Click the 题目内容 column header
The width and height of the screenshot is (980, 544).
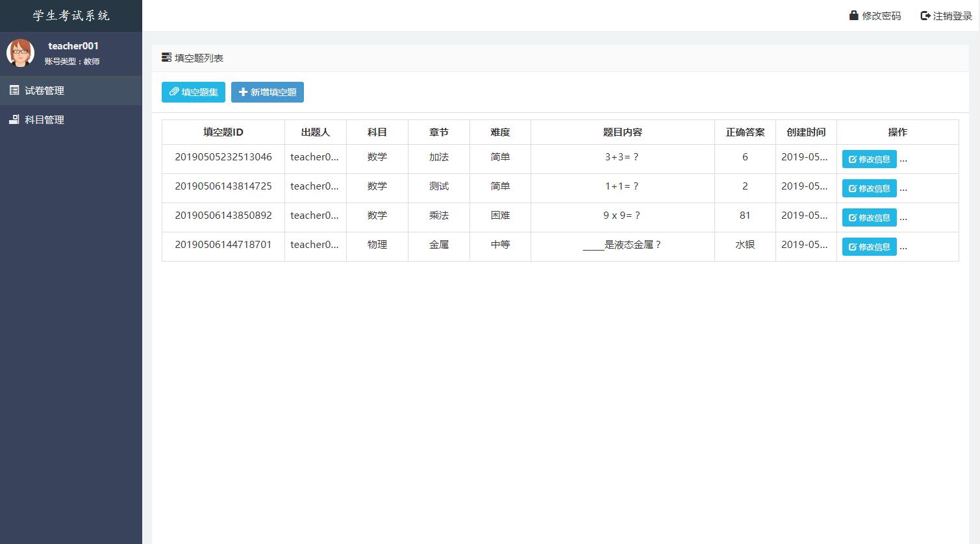623,132
